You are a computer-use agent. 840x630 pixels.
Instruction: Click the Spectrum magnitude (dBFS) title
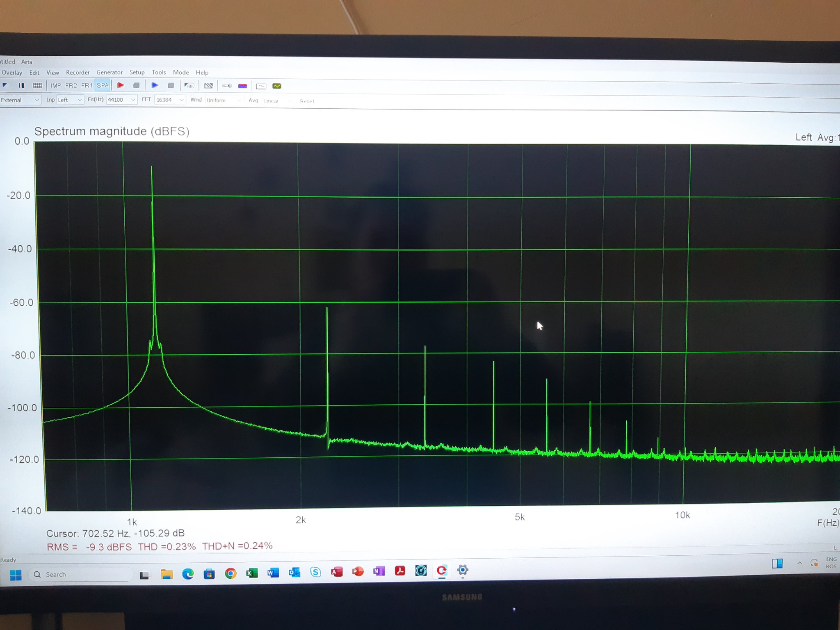click(112, 131)
